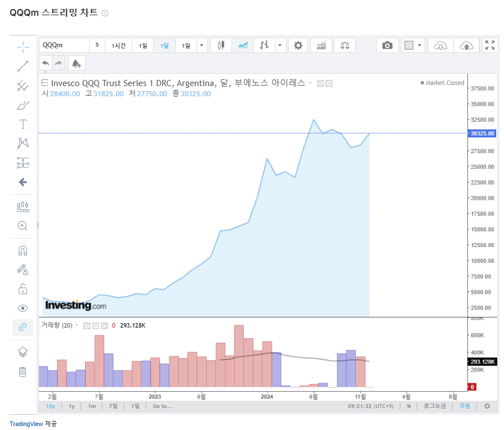Take a chart snapshot with the camera icon

(387, 45)
